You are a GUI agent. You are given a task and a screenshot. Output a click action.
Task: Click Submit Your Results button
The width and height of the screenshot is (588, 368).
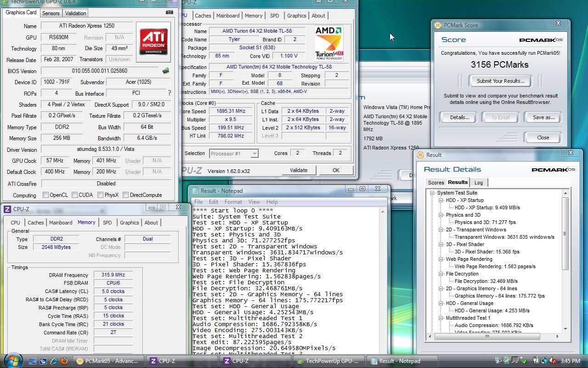pyautogui.click(x=500, y=81)
